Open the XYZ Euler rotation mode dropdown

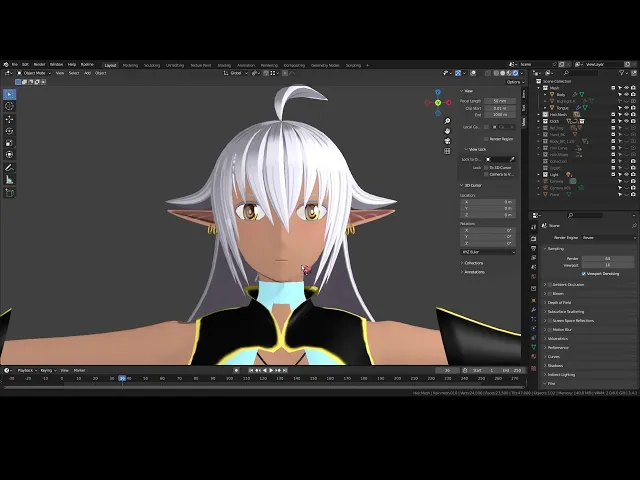pos(488,252)
